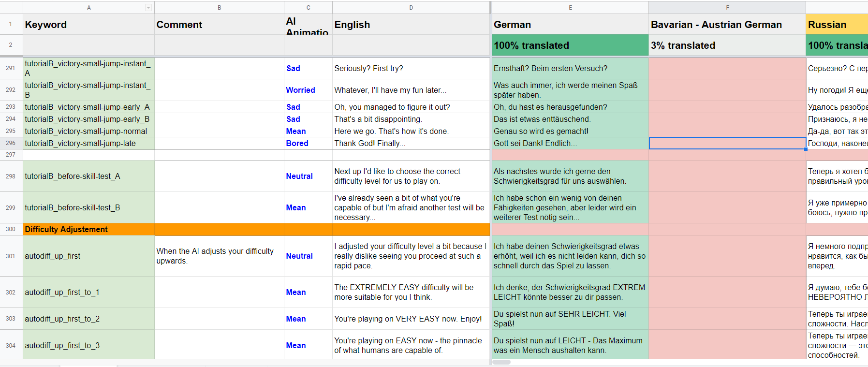
Task: Select the row 300 header
Action: 11,229
